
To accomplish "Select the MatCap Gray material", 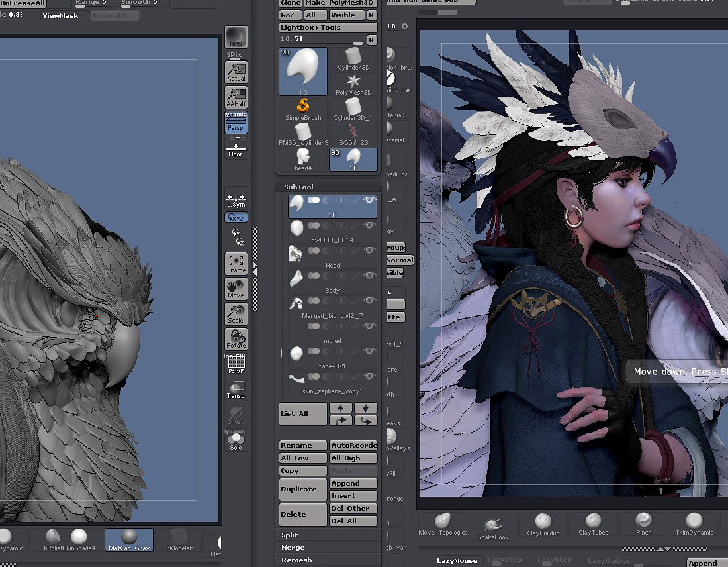I will (x=129, y=540).
